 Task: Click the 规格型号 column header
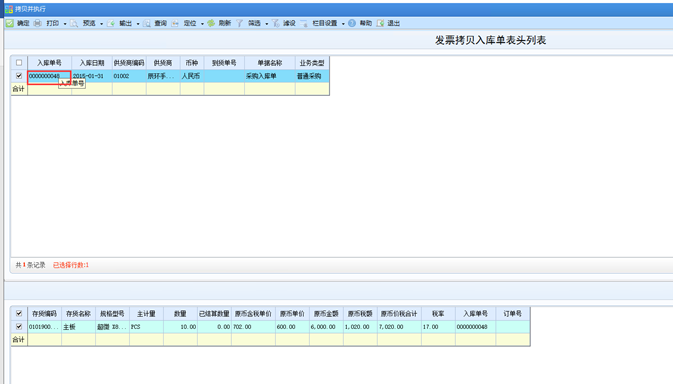pyautogui.click(x=112, y=314)
